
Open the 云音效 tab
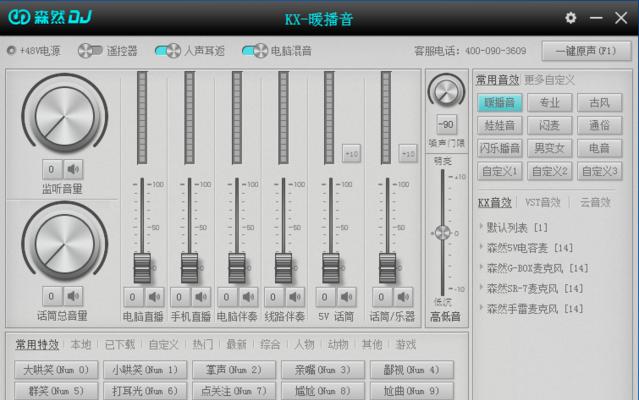(x=595, y=202)
